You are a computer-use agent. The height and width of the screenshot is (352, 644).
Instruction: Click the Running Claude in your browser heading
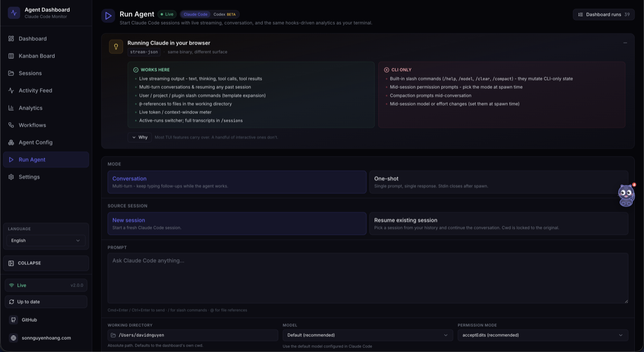pyautogui.click(x=169, y=43)
